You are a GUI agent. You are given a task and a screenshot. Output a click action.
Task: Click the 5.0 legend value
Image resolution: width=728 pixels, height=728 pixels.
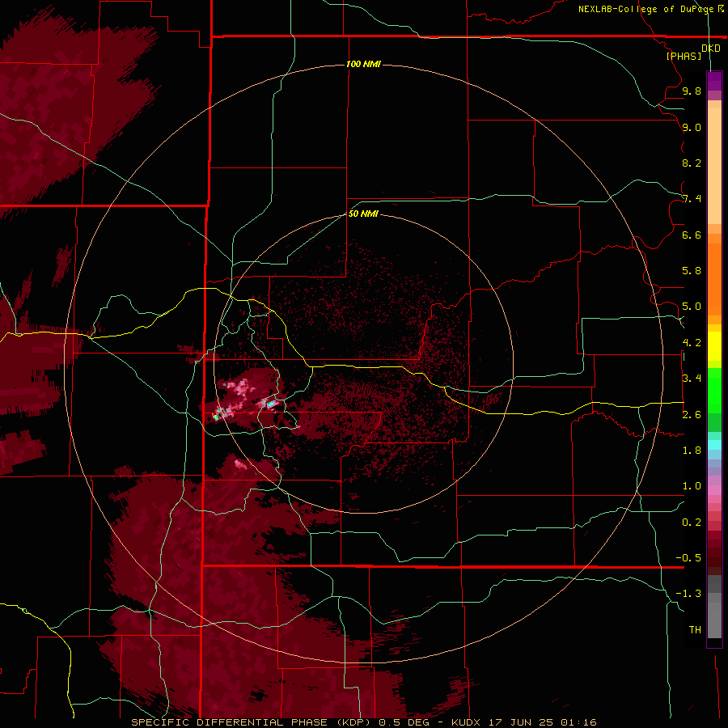click(x=692, y=307)
